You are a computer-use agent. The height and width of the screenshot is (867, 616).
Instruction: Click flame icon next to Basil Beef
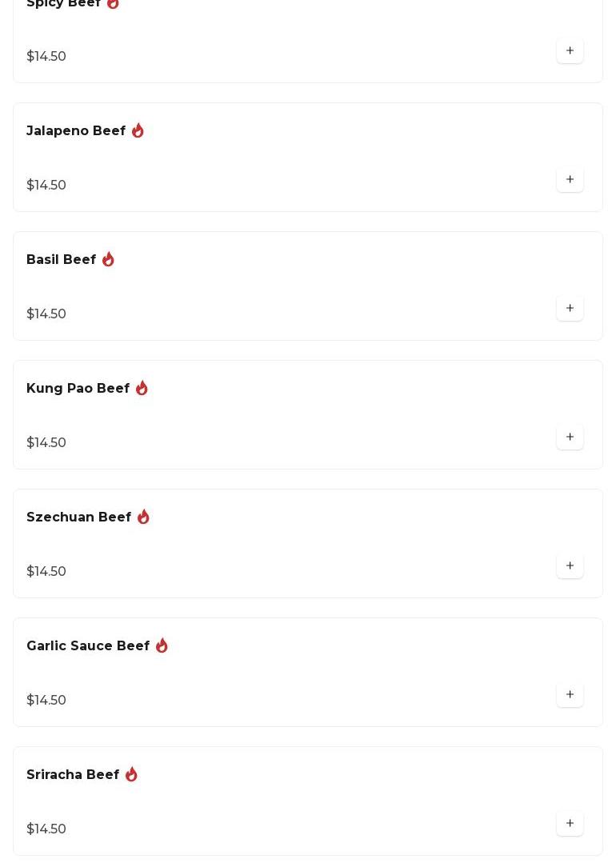108,259
